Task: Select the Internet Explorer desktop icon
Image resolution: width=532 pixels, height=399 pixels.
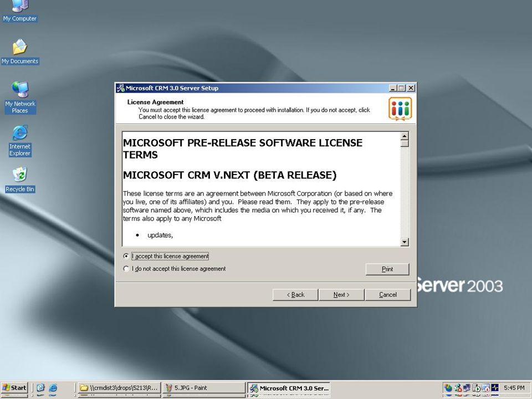Action: (x=20, y=140)
